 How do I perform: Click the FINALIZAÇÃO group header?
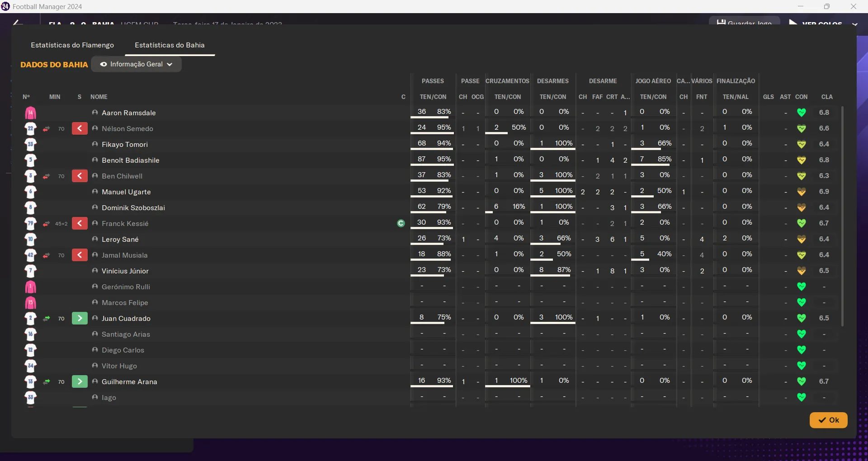click(x=736, y=81)
